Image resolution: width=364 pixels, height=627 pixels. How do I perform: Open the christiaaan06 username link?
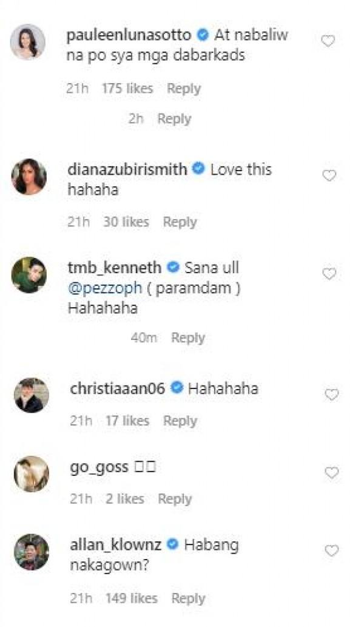coord(118,388)
